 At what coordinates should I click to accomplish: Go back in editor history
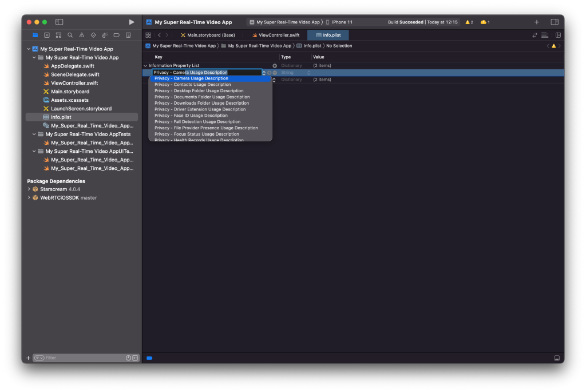159,35
